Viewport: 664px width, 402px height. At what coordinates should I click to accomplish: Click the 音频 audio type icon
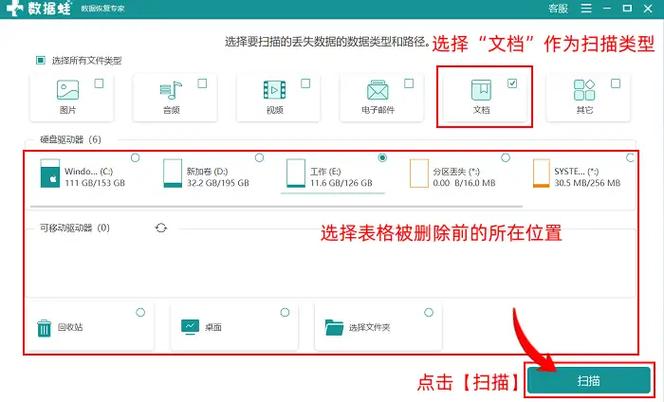point(171,90)
